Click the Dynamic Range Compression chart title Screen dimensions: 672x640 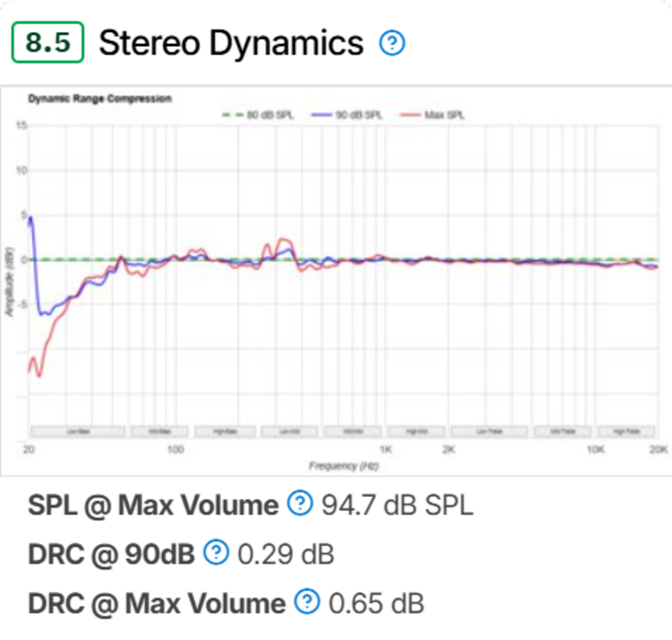[100, 99]
